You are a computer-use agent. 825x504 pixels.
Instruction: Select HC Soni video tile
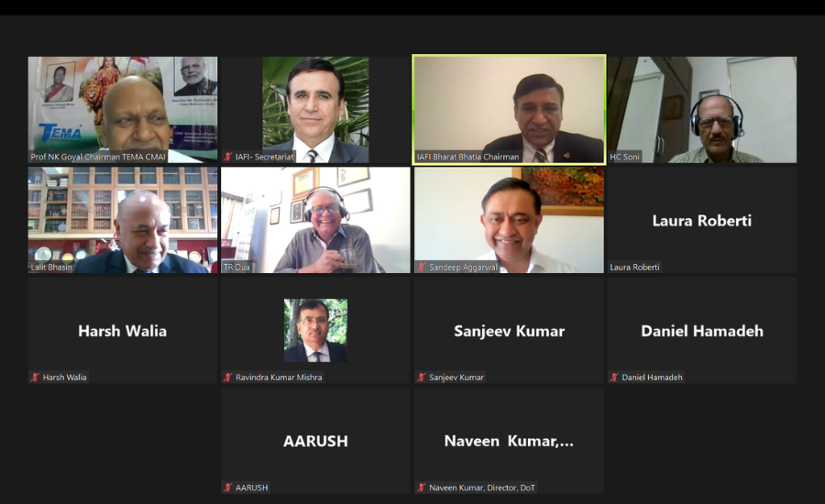(702, 109)
